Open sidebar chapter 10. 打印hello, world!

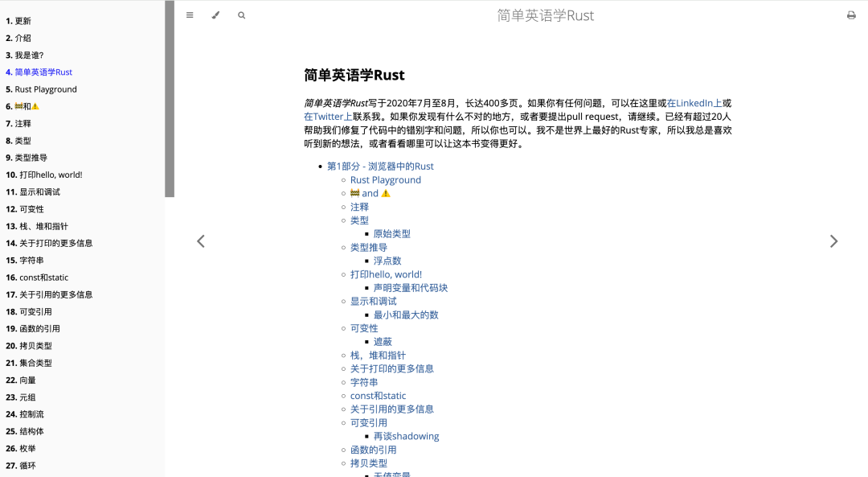coord(43,175)
